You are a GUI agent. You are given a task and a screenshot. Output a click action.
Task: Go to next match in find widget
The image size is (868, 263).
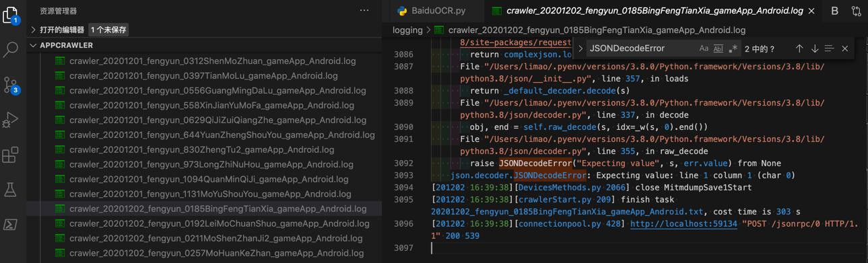tap(814, 48)
